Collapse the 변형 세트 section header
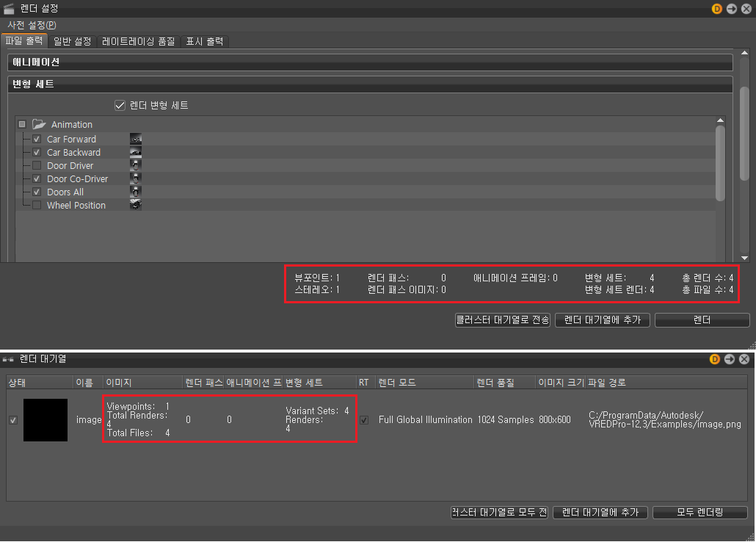 coord(370,84)
